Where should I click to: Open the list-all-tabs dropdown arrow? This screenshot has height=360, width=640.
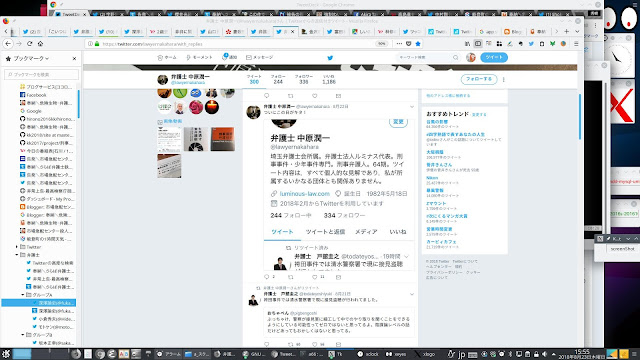pyautogui.click(x=577, y=31)
